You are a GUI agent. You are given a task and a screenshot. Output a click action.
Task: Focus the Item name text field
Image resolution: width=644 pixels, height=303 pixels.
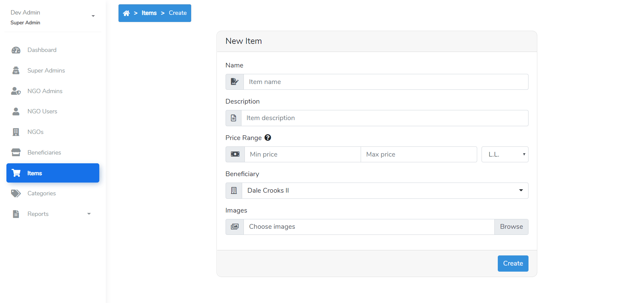(x=385, y=82)
